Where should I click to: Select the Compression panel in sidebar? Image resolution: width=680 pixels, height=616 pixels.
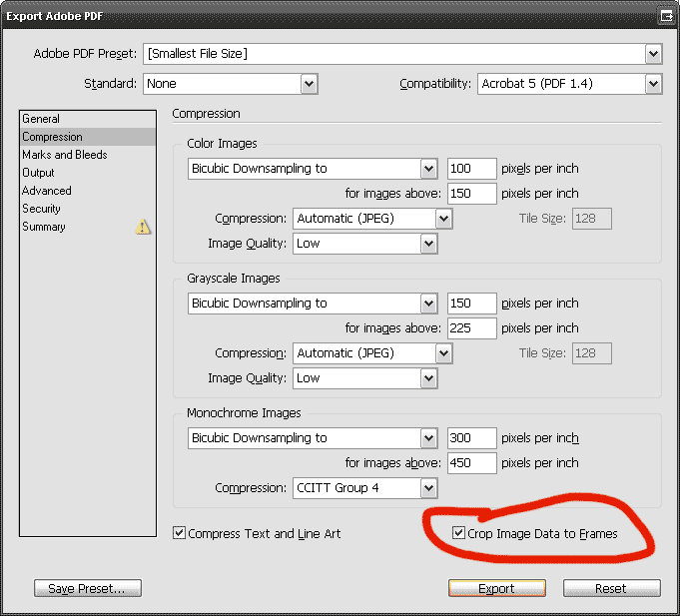[x=88, y=137]
